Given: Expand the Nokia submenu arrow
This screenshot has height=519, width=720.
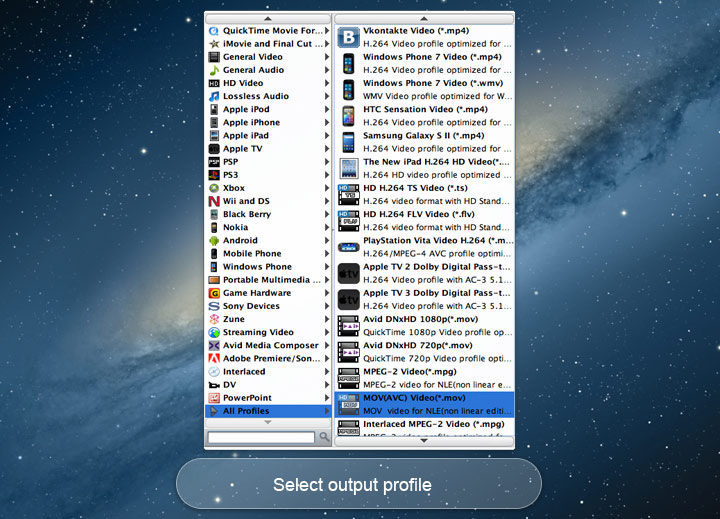Looking at the screenshot, I should click(326, 227).
